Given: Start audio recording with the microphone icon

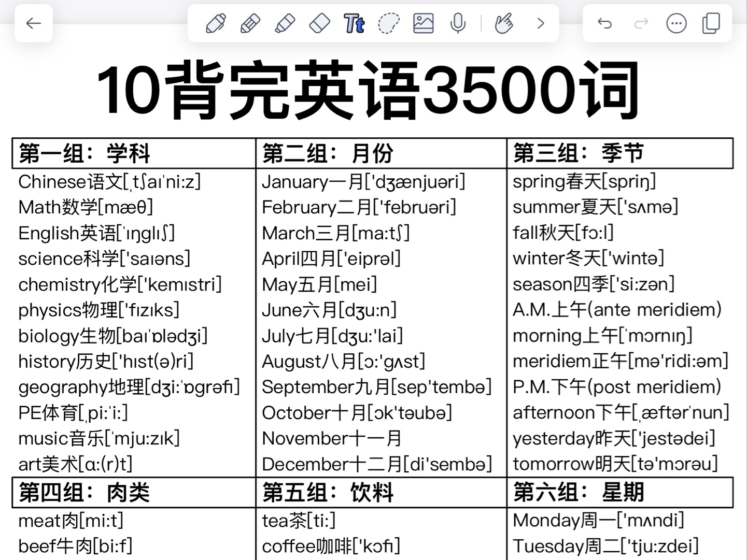Looking at the screenshot, I should pyautogui.click(x=458, y=23).
